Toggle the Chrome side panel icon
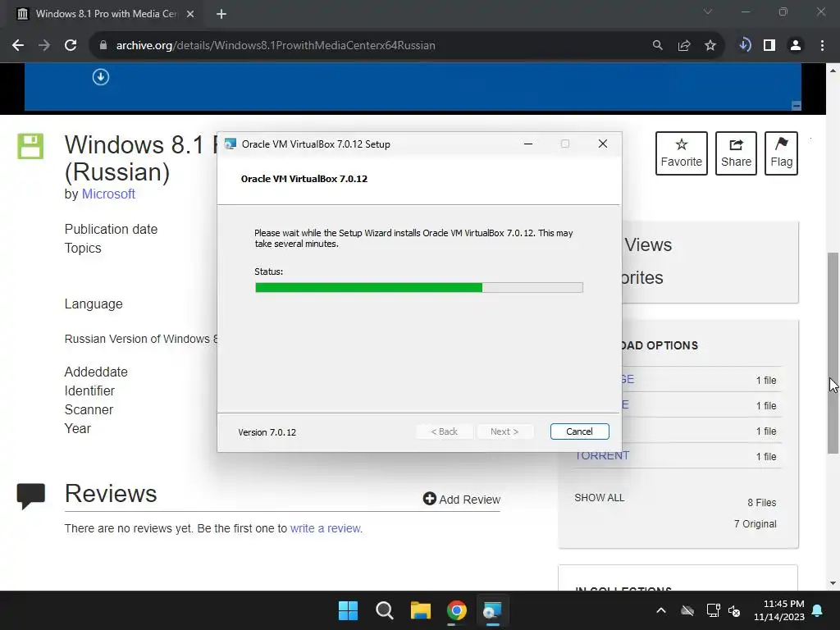Image resolution: width=840 pixels, height=630 pixels. coord(769,46)
